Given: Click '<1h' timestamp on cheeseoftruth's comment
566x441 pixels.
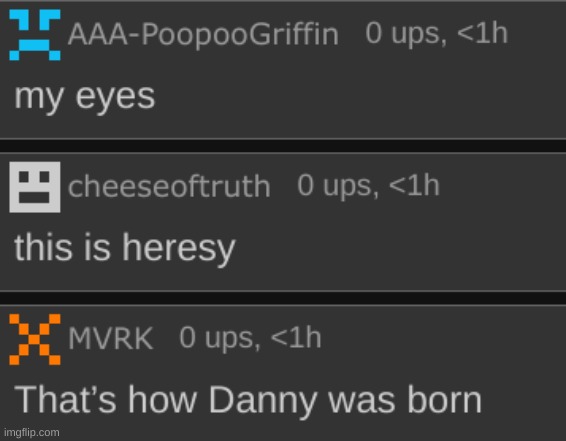Looking at the screenshot, I should (x=414, y=185).
